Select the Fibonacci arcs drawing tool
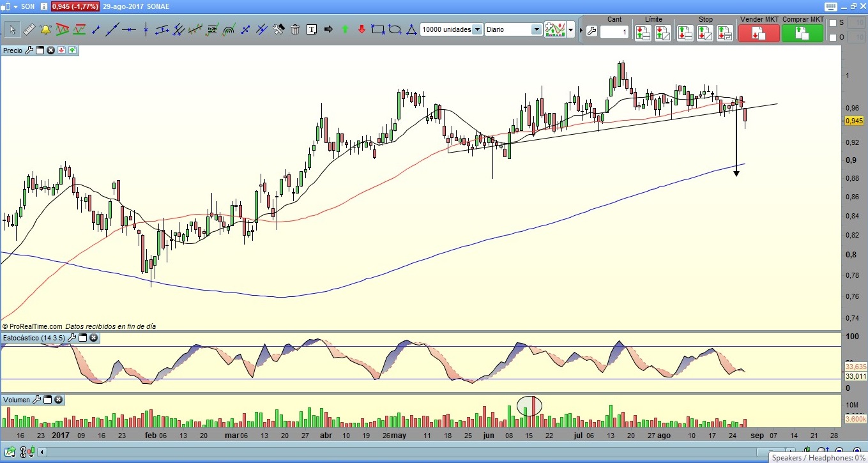 coord(229,29)
